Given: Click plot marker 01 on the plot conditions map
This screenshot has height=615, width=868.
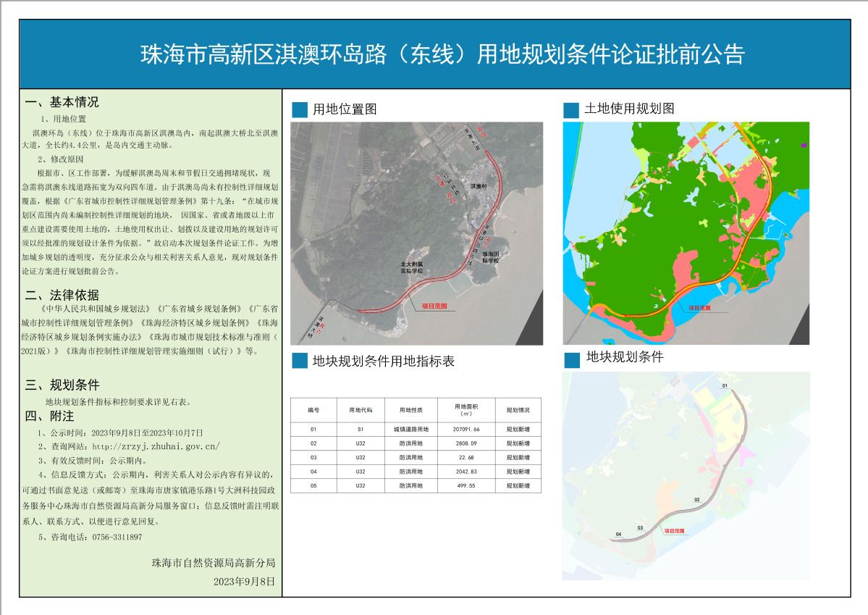Looking at the screenshot, I should 725,385.
